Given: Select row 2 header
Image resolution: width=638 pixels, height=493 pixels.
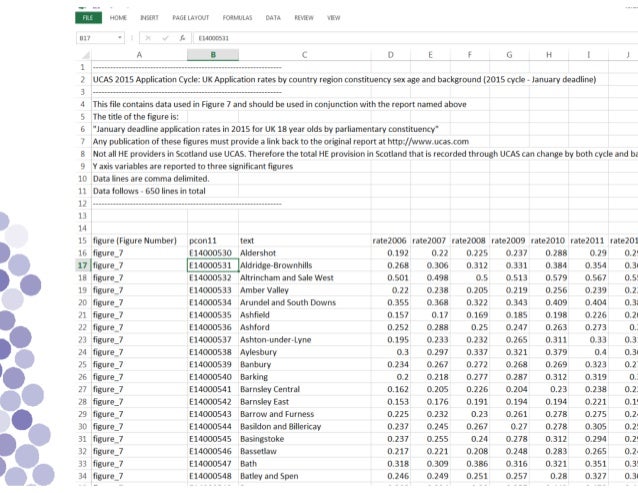Looking at the screenshot, I should [83, 80].
